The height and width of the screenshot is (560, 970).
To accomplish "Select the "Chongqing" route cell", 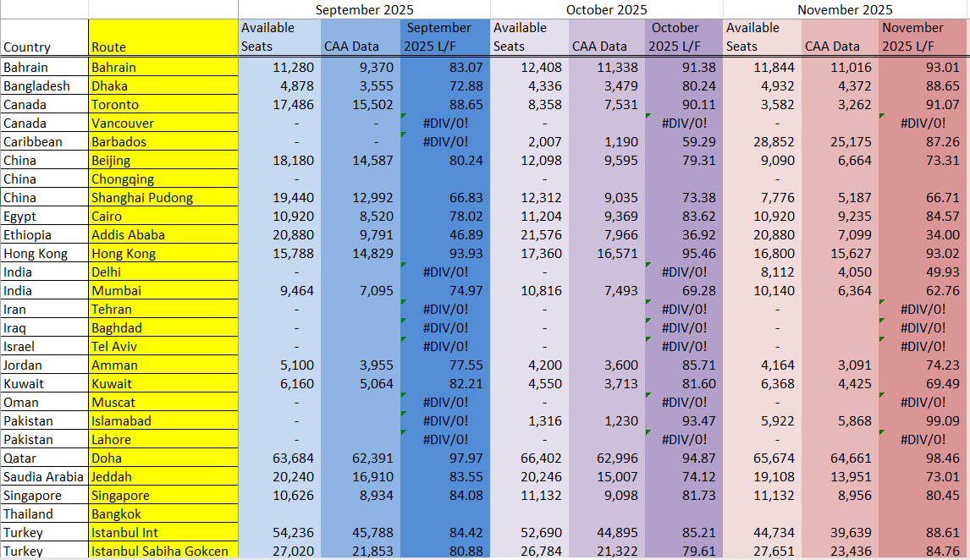I will (163, 178).
